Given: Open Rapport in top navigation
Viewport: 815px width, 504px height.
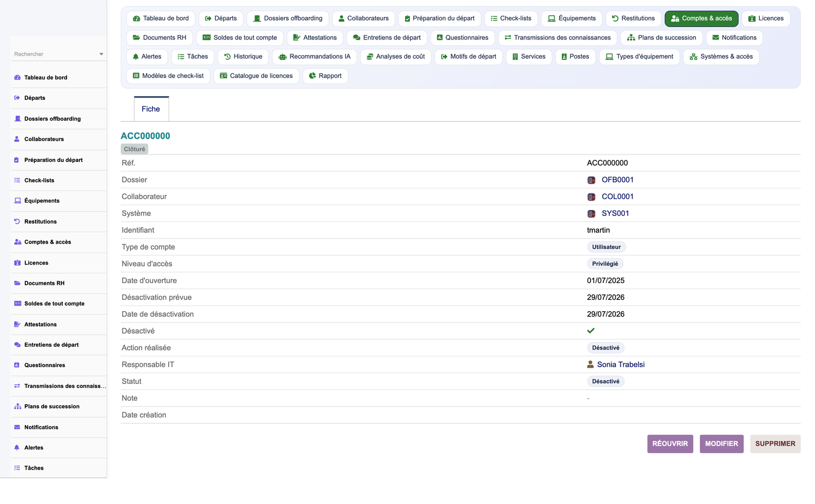Looking at the screenshot, I should coord(325,76).
